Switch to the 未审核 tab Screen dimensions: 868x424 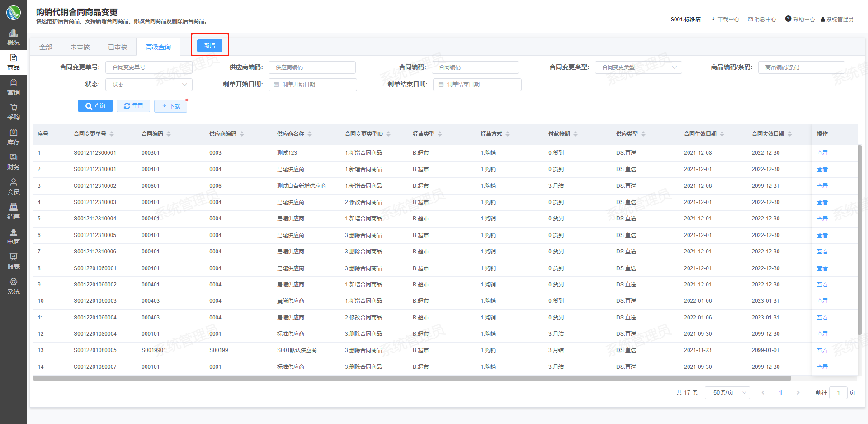pos(80,47)
